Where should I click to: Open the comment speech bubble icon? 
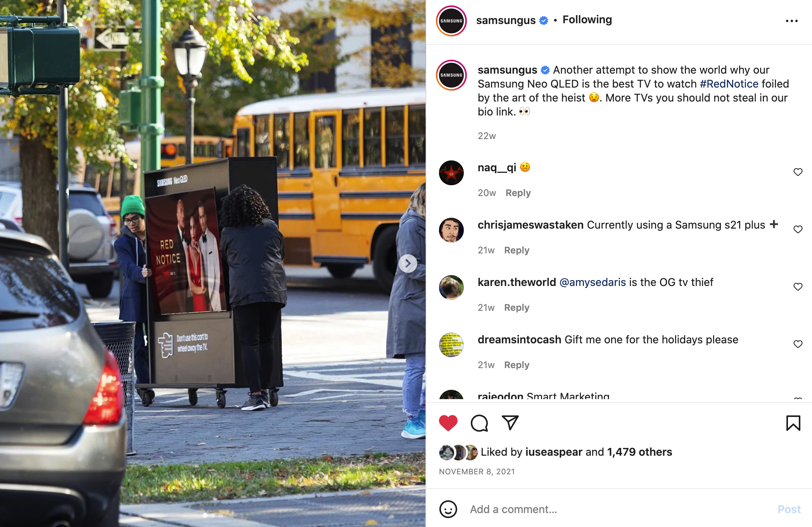pyautogui.click(x=479, y=423)
